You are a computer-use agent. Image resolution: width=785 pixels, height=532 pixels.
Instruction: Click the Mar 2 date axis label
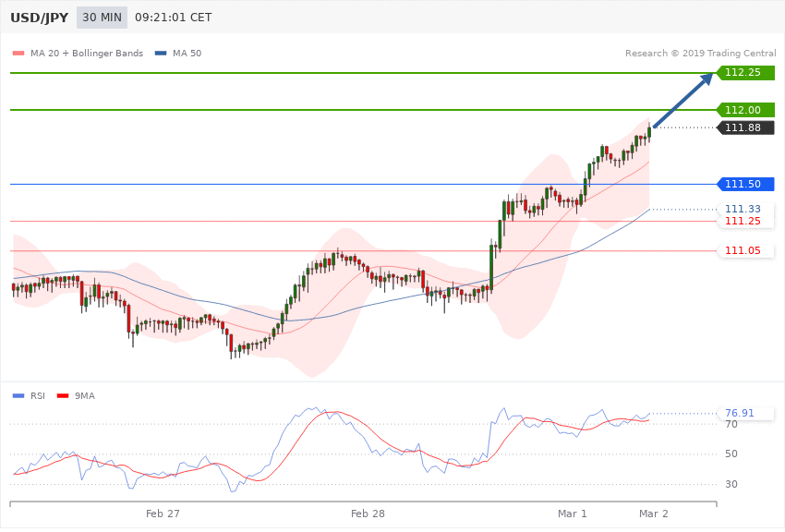[653, 514]
